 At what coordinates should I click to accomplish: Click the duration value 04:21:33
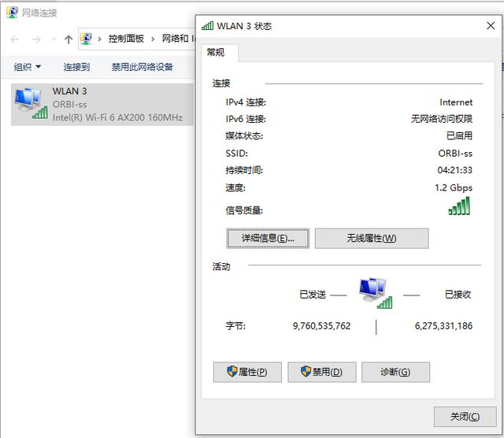455,170
